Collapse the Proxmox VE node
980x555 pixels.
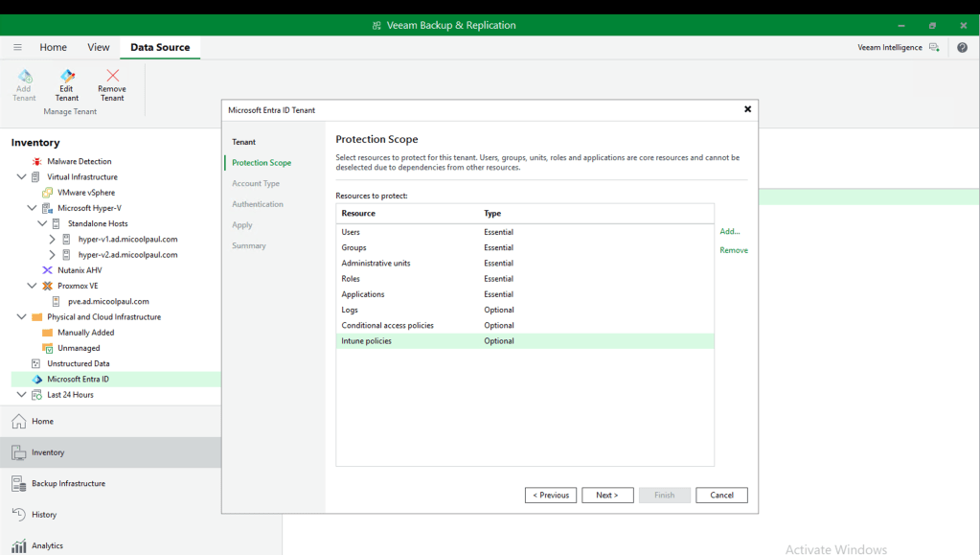[32, 286]
